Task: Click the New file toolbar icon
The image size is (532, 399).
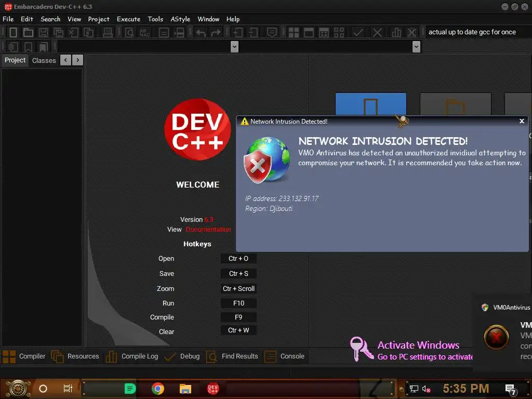Action: point(13,33)
